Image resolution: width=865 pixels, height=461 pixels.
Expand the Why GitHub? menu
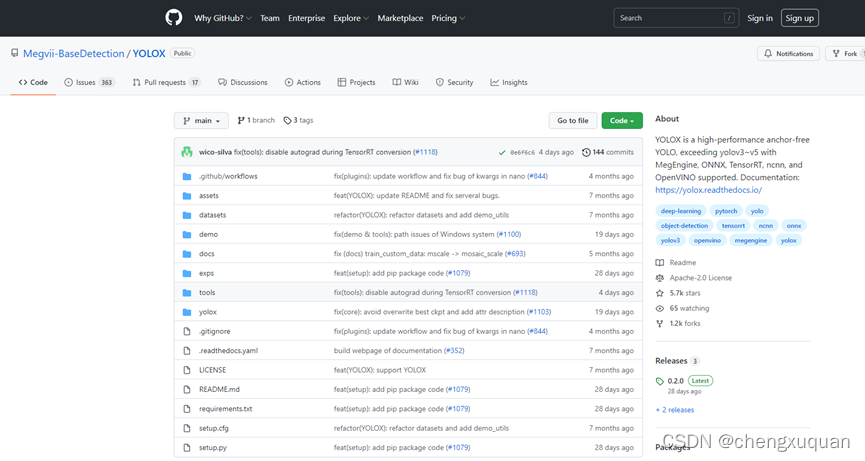223,18
